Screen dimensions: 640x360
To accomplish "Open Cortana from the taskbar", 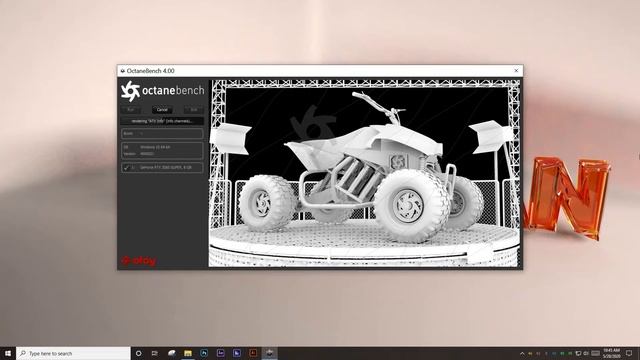I will [x=138, y=353].
